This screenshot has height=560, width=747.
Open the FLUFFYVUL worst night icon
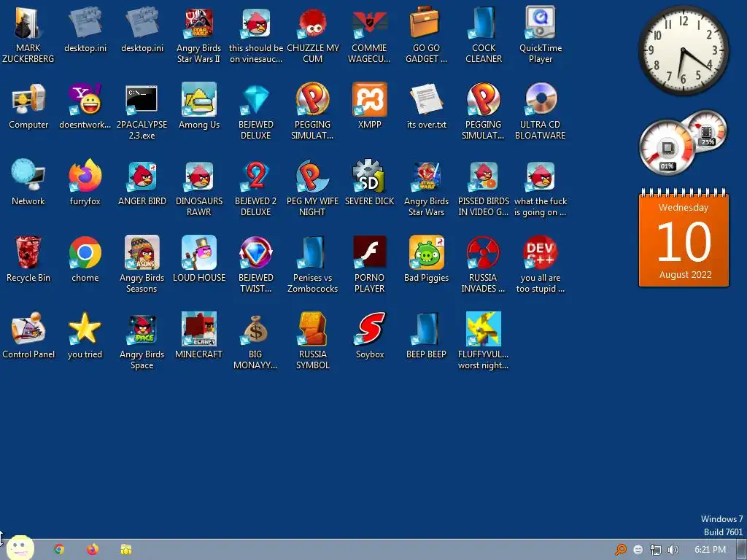coord(483,341)
